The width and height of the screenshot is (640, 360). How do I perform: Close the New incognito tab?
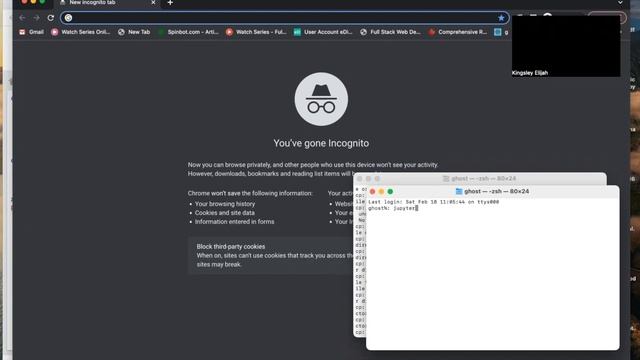(153, 2)
